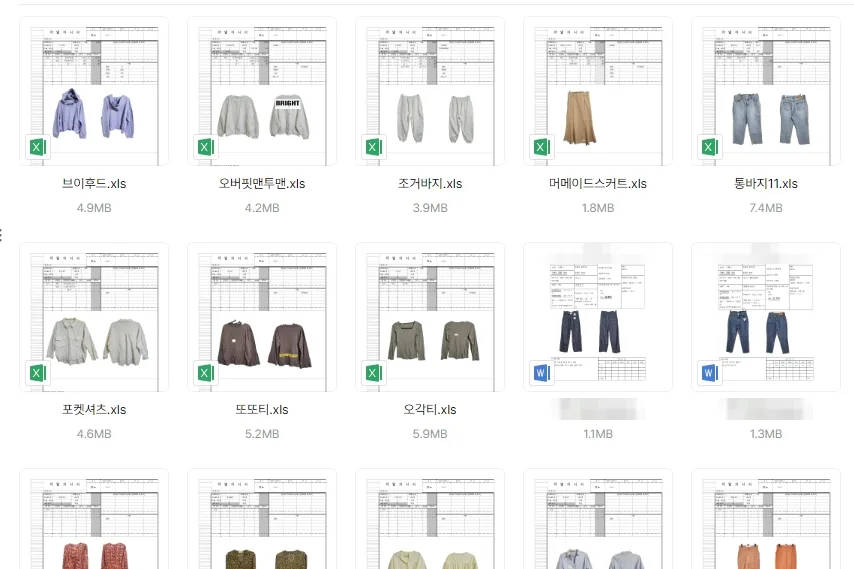Select the file name 포켓셔츠.xls
Viewport: 854px width, 569px height.
tap(94, 409)
